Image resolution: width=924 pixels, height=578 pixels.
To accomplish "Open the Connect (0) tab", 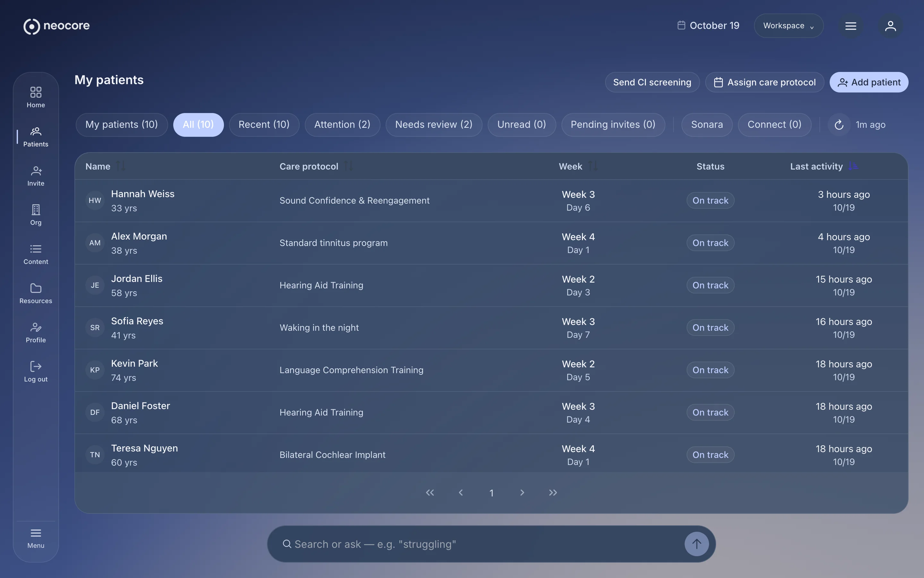I will 774,125.
